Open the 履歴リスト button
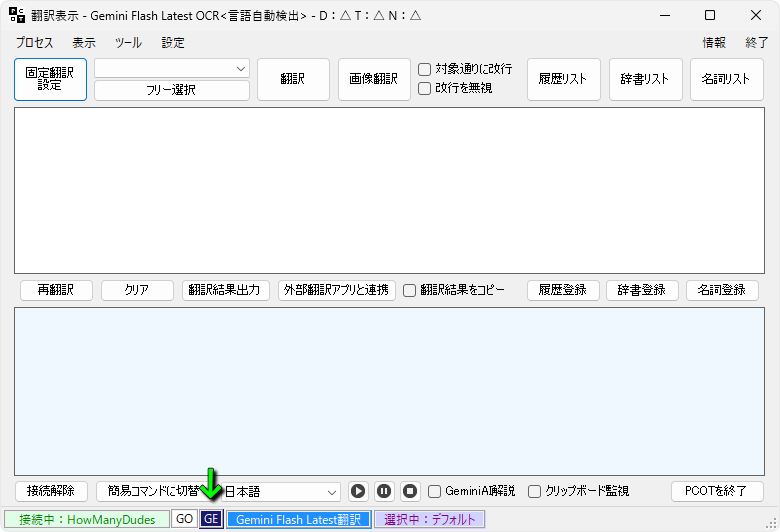780x532 pixels. [x=564, y=79]
